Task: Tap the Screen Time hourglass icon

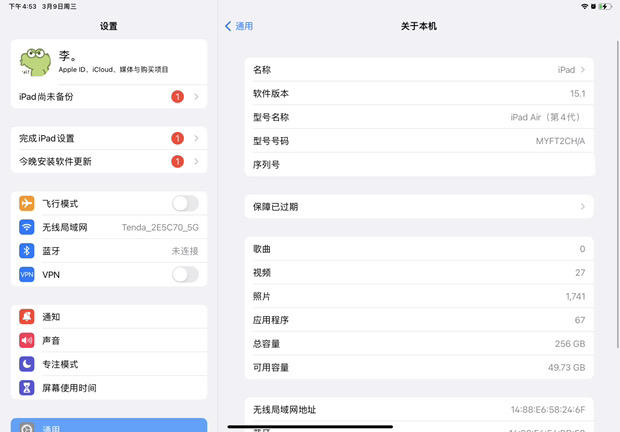Action: tap(26, 388)
